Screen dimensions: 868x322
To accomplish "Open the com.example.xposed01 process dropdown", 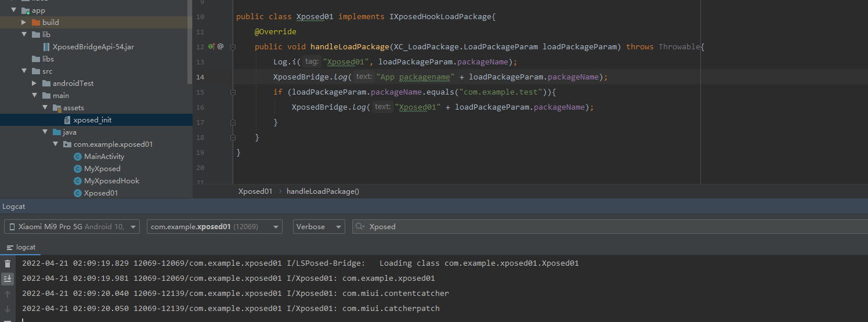I will (215, 227).
